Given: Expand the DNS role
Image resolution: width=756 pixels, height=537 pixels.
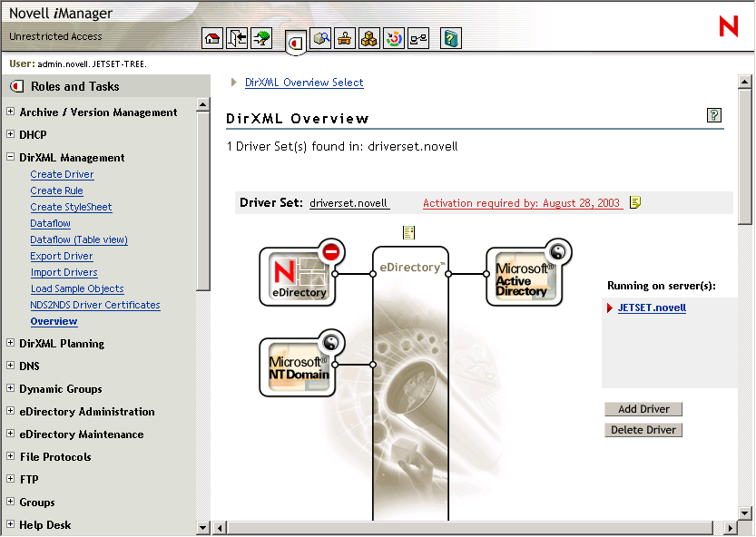Looking at the screenshot, I should [x=10, y=366].
